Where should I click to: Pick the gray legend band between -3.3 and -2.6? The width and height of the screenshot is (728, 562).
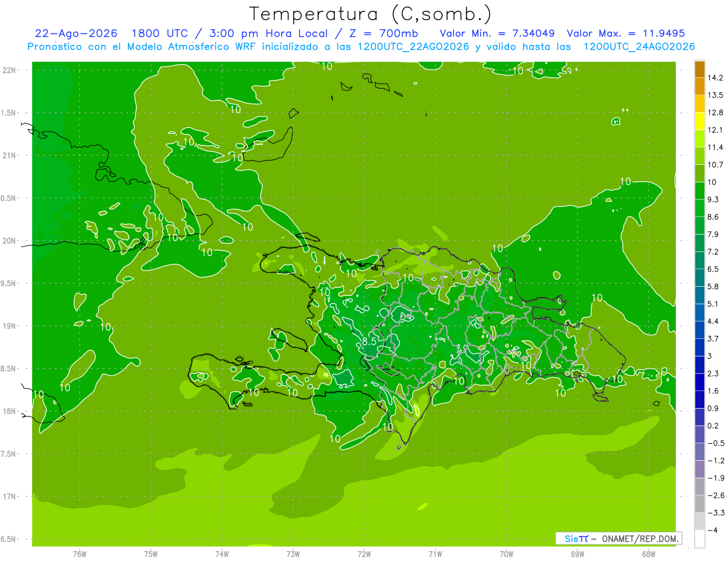click(699, 504)
